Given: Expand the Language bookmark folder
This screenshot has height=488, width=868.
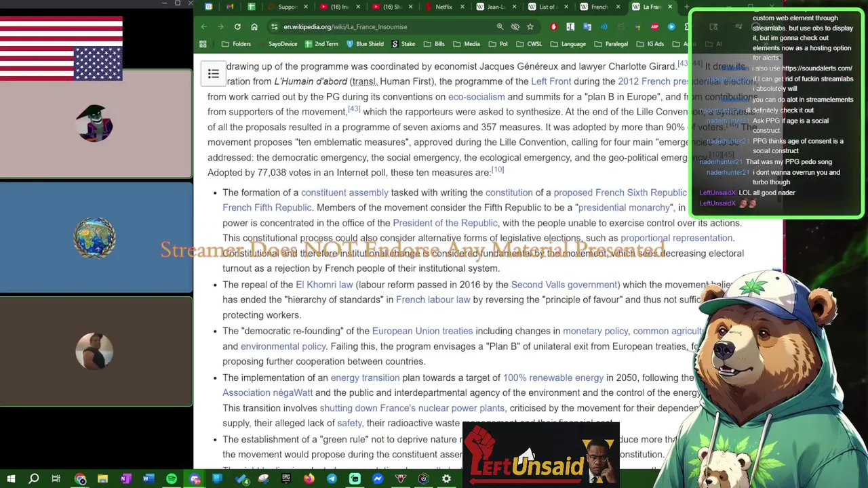Looking at the screenshot, I should coord(568,44).
